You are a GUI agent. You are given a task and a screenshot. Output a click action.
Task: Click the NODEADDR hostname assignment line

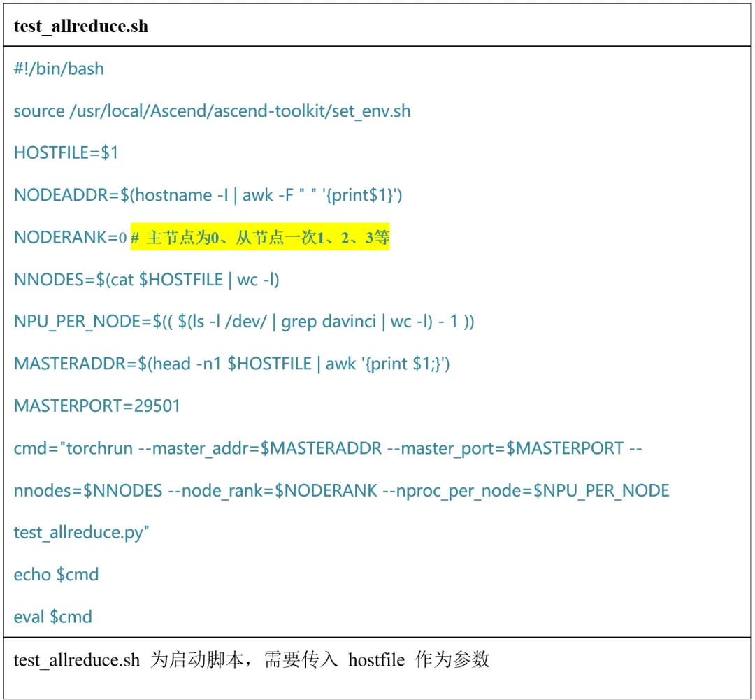(x=208, y=195)
